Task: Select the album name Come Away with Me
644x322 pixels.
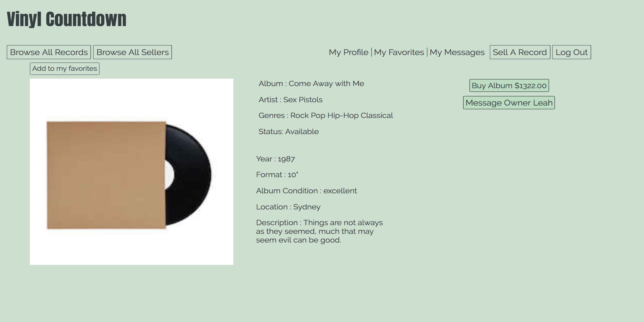Action: pos(326,83)
